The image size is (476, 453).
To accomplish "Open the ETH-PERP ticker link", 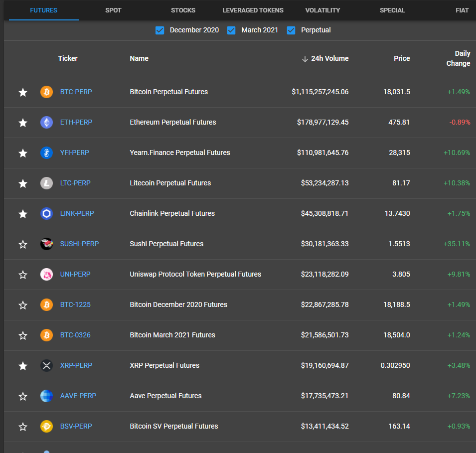I will pyautogui.click(x=76, y=122).
